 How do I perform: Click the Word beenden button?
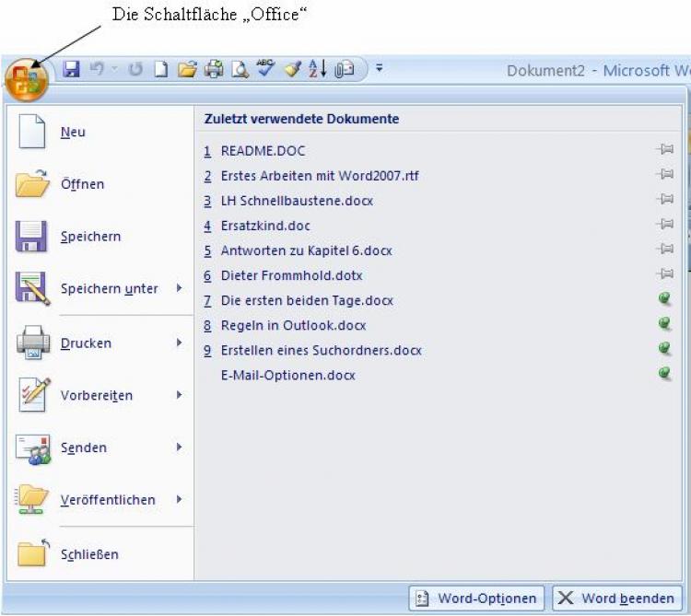(x=617, y=599)
